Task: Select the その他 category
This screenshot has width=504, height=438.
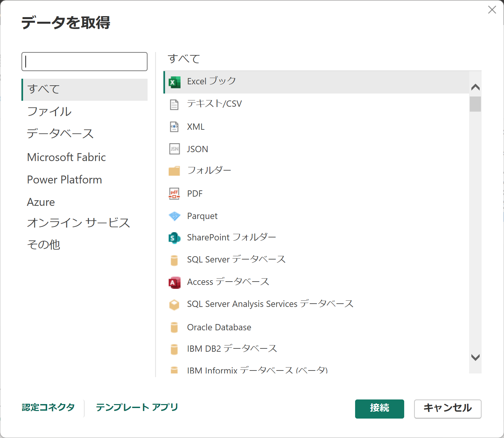Action: [x=85, y=245]
